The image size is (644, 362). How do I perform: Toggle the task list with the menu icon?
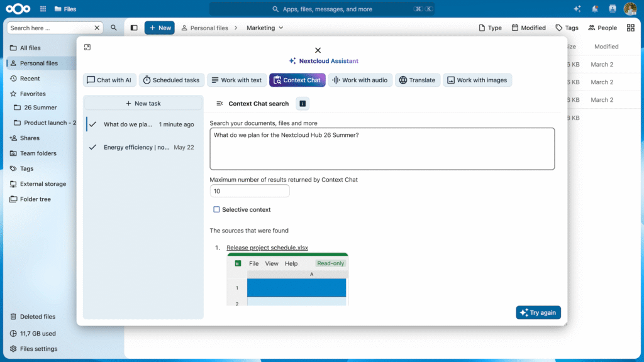[x=219, y=104]
